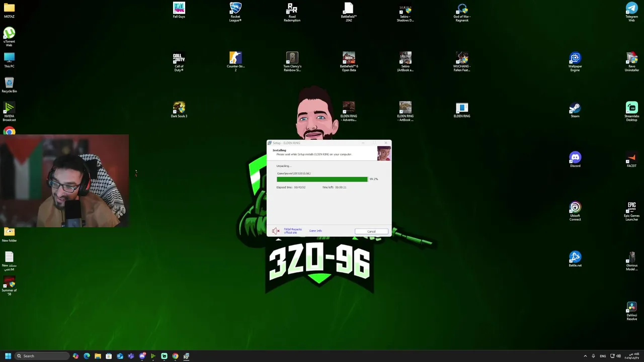The height and width of the screenshot is (362, 644).
Task: Select the Summer of '58 shortcut
Action: tap(9, 287)
